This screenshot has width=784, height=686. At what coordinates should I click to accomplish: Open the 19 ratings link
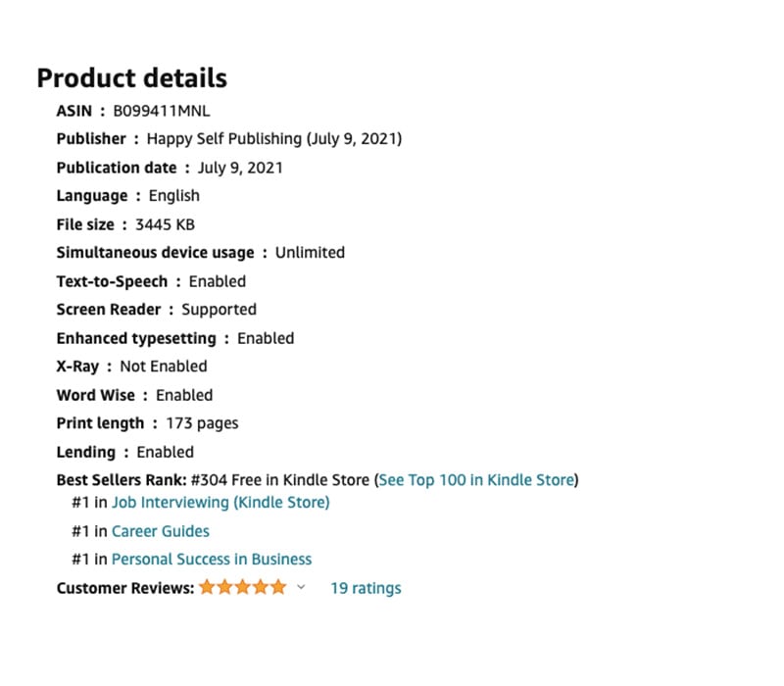pyautogui.click(x=365, y=588)
